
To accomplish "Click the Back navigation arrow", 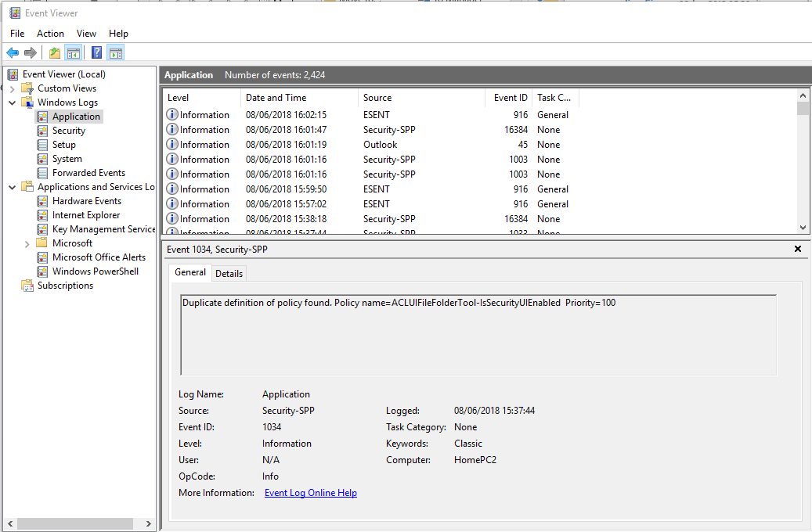I will click(13, 52).
